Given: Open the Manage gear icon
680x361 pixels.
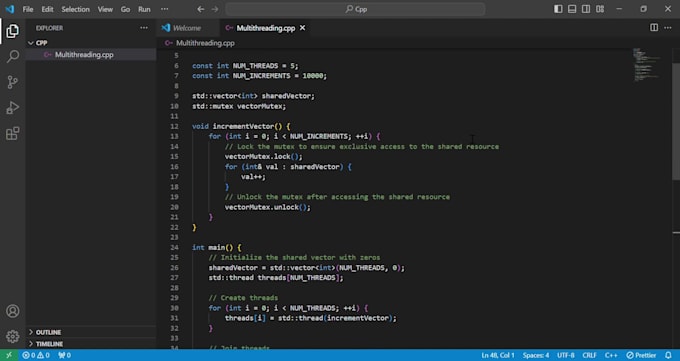Looking at the screenshot, I should pyautogui.click(x=13, y=336).
